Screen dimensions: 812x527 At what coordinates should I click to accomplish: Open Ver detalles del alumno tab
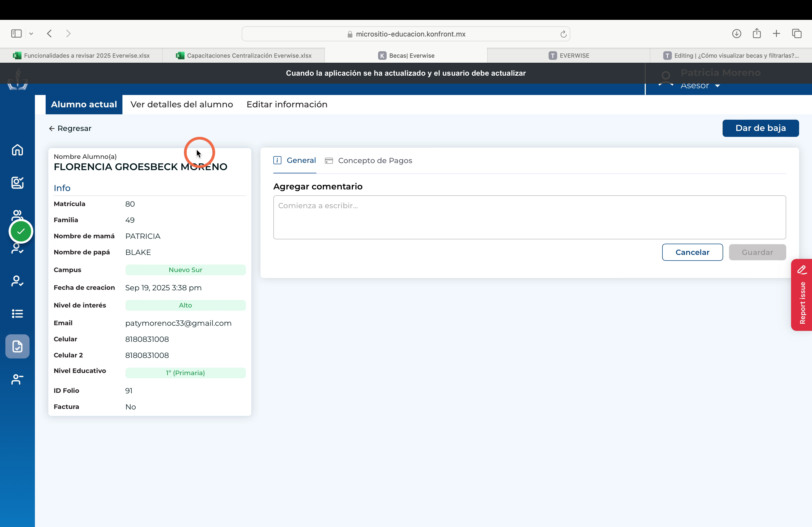[182, 104]
